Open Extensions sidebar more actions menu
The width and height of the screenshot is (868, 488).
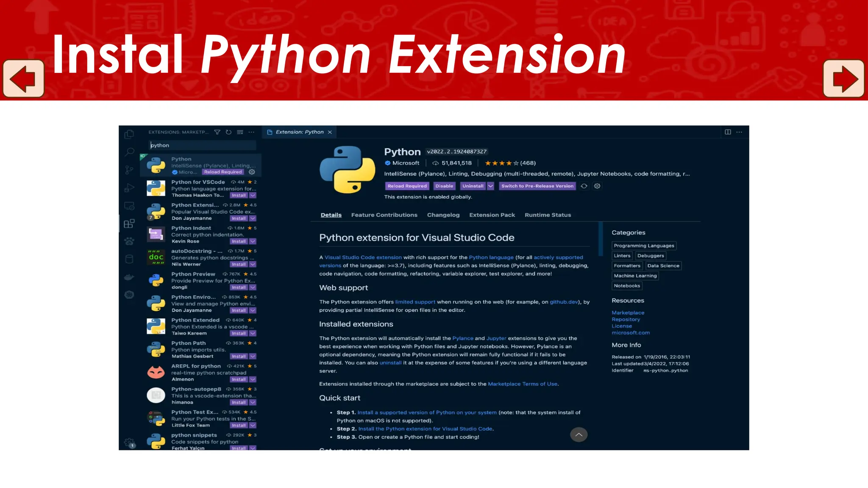pos(251,132)
